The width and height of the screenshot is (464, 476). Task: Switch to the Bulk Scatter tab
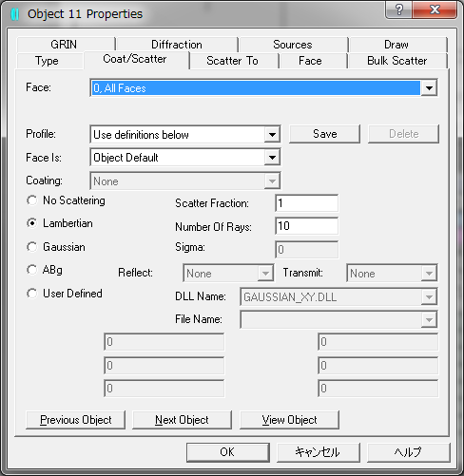tap(397, 61)
